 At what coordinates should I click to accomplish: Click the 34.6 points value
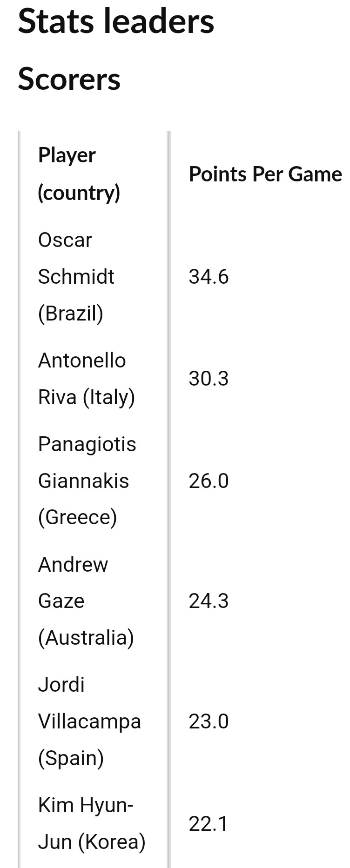point(209,277)
